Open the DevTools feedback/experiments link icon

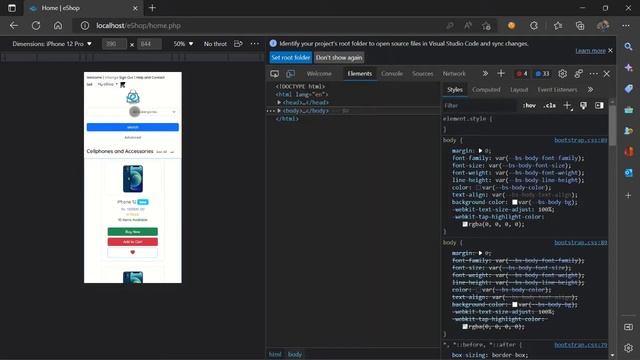click(578, 73)
